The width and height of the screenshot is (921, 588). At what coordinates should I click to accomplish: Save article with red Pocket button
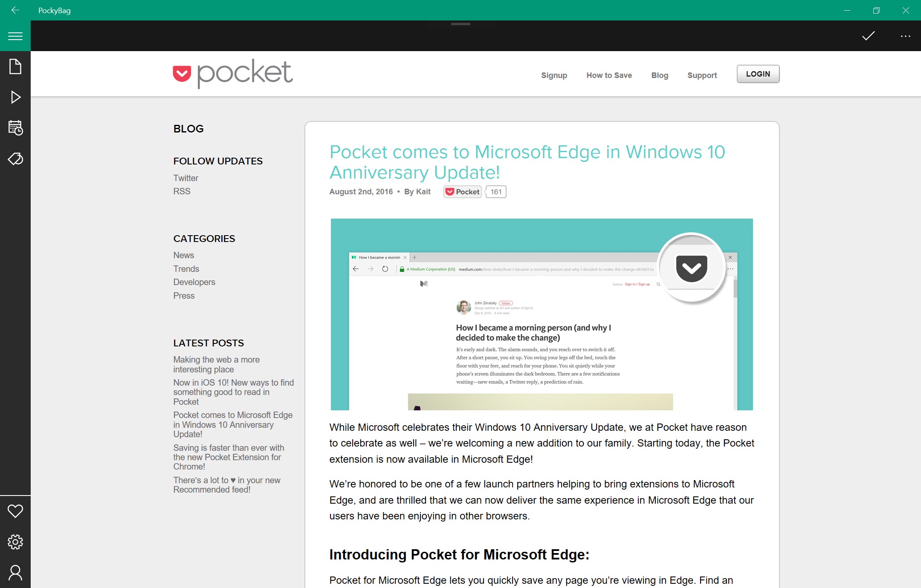coord(463,192)
